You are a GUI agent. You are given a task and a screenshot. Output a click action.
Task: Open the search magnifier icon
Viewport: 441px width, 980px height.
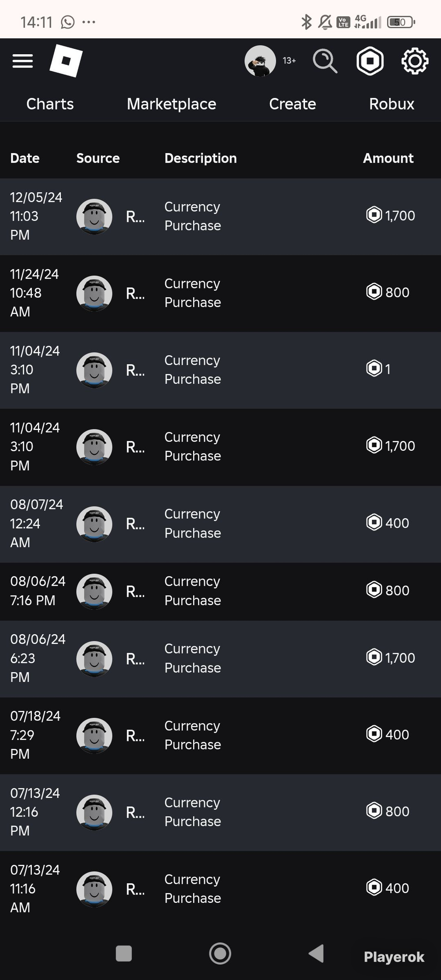pos(325,61)
